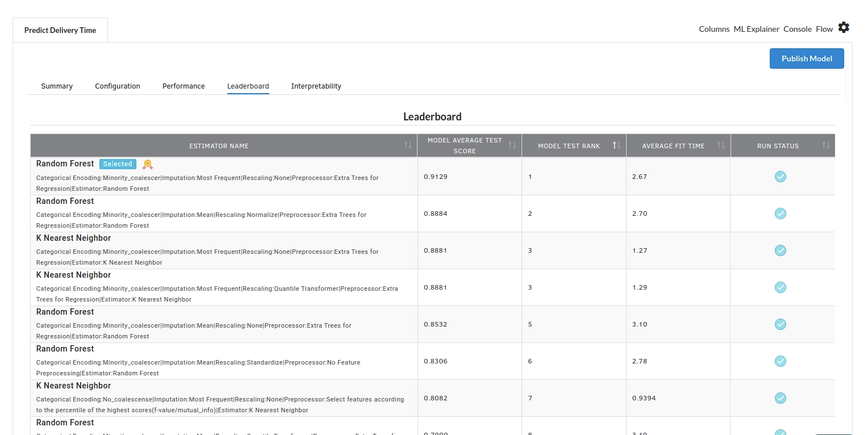
Task: Sort by Model Average Test Score arrows
Action: click(512, 145)
